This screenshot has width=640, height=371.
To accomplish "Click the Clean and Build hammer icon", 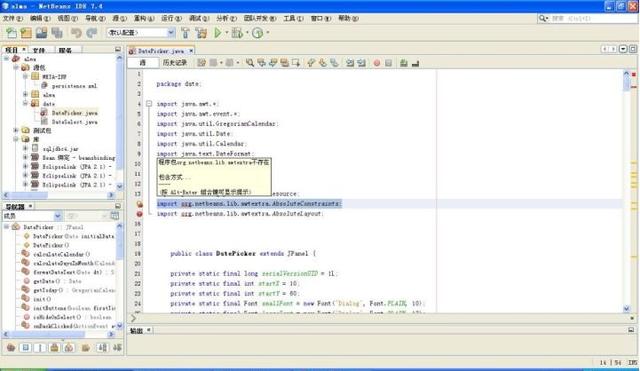I will click(201, 33).
